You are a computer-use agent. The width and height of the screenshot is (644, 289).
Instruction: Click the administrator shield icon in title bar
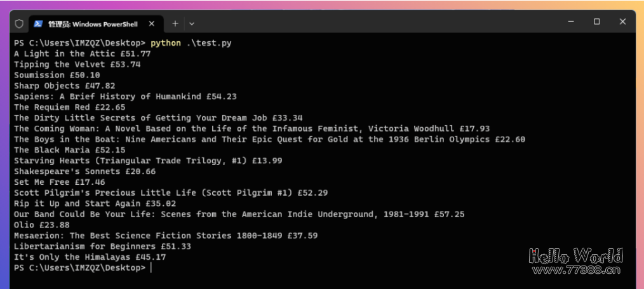[19, 24]
